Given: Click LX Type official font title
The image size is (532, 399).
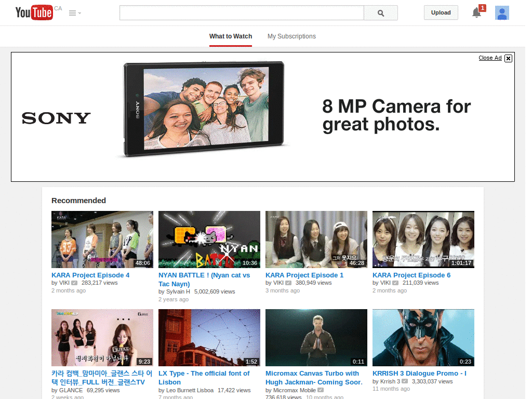Looking at the screenshot, I should (204, 378).
